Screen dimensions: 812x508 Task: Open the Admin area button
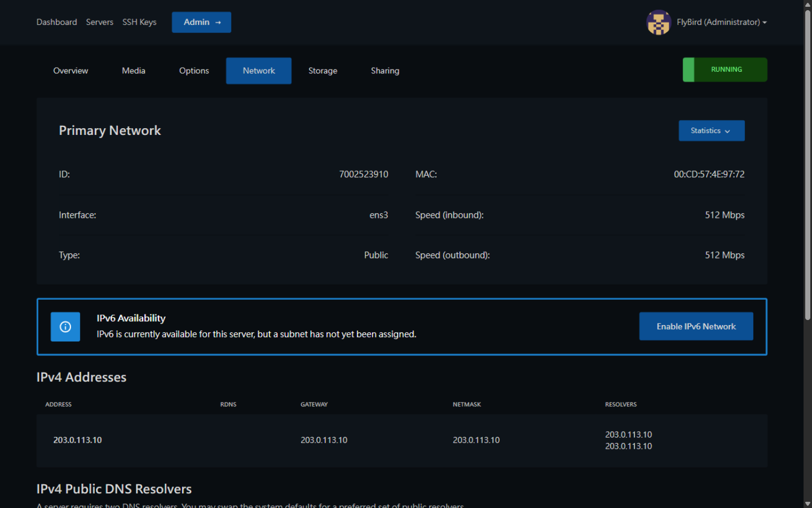click(201, 22)
